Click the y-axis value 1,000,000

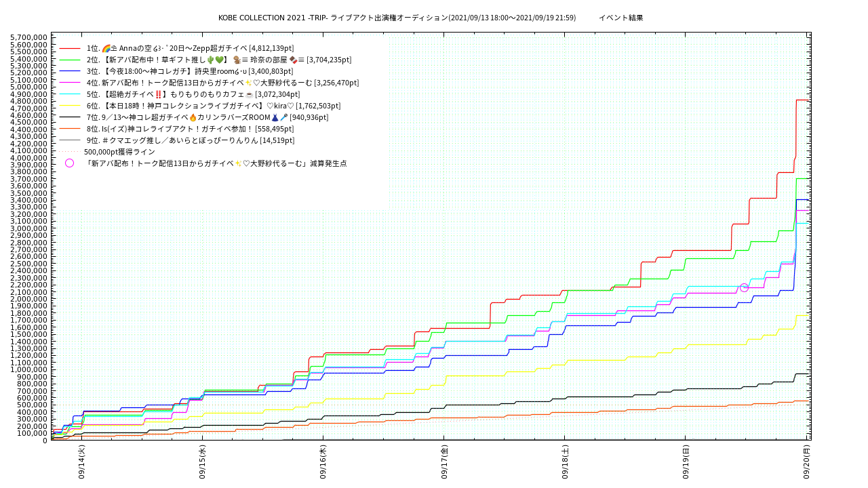click(x=28, y=369)
